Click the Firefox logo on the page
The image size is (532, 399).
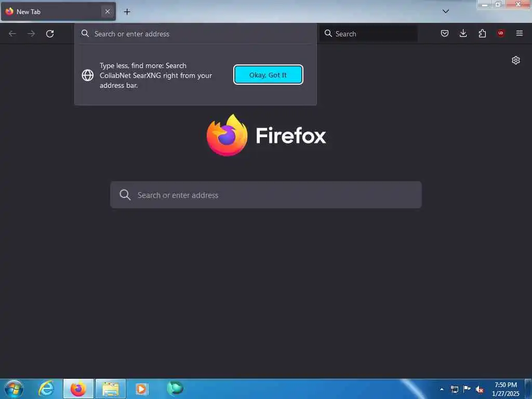[227, 136]
